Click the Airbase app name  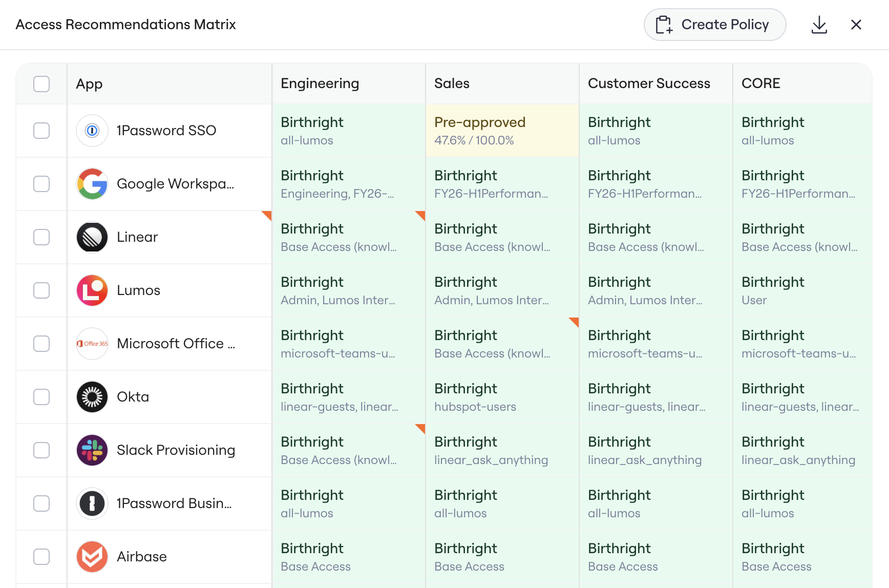[x=142, y=557]
